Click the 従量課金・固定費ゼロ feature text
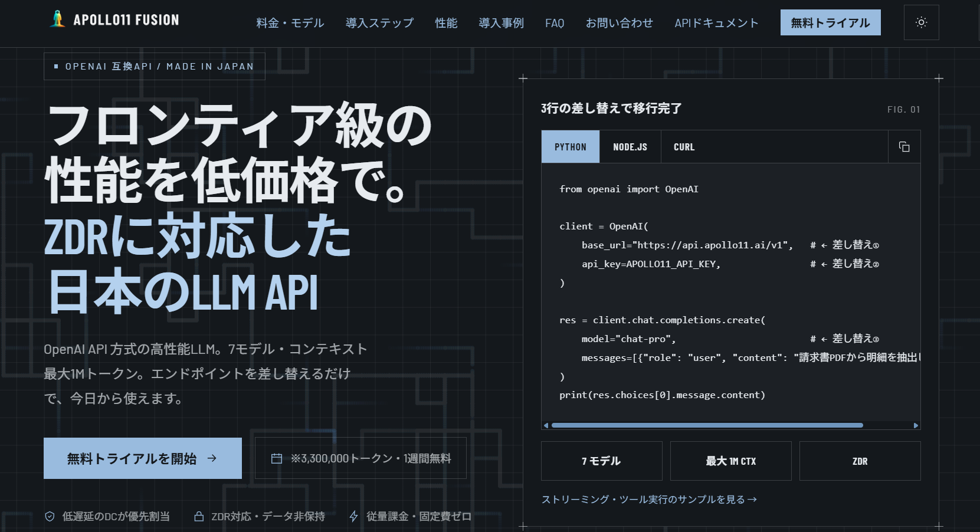 tap(419, 517)
